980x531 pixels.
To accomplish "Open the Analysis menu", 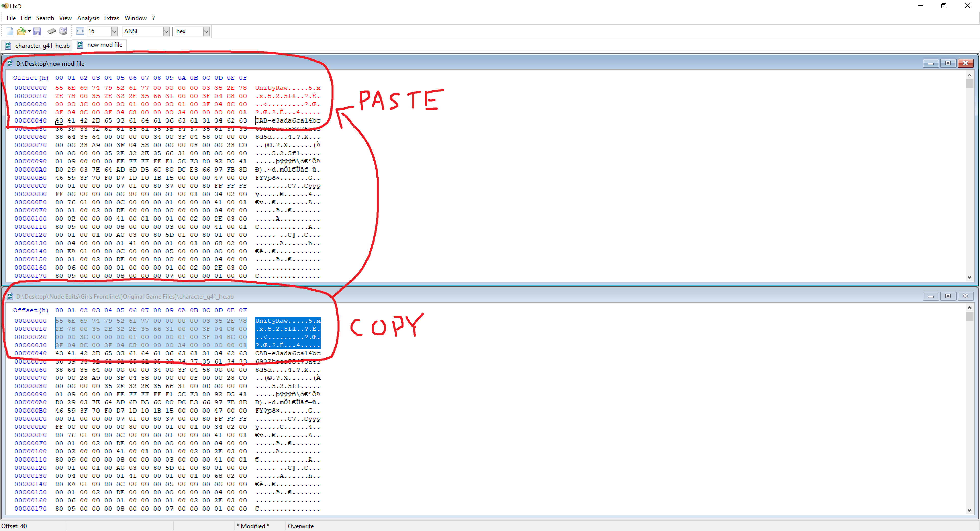I will click(88, 18).
